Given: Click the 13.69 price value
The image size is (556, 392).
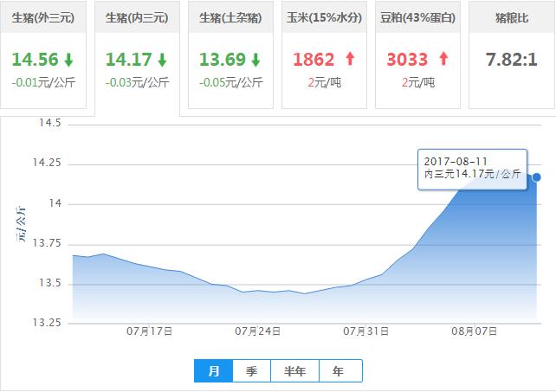Looking at the screenshot, I should 223,59.
